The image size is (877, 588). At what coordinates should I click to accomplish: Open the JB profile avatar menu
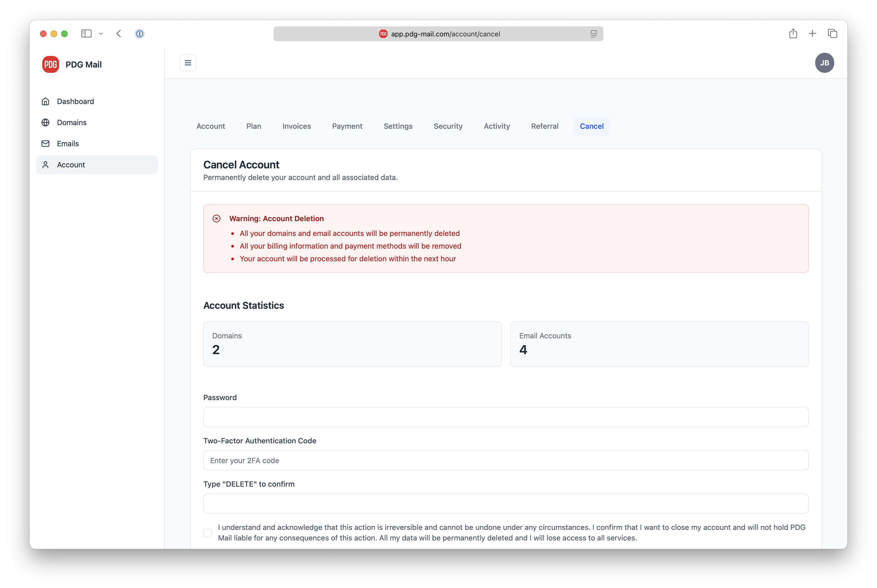pyautogui.click(x=825, y=63)
